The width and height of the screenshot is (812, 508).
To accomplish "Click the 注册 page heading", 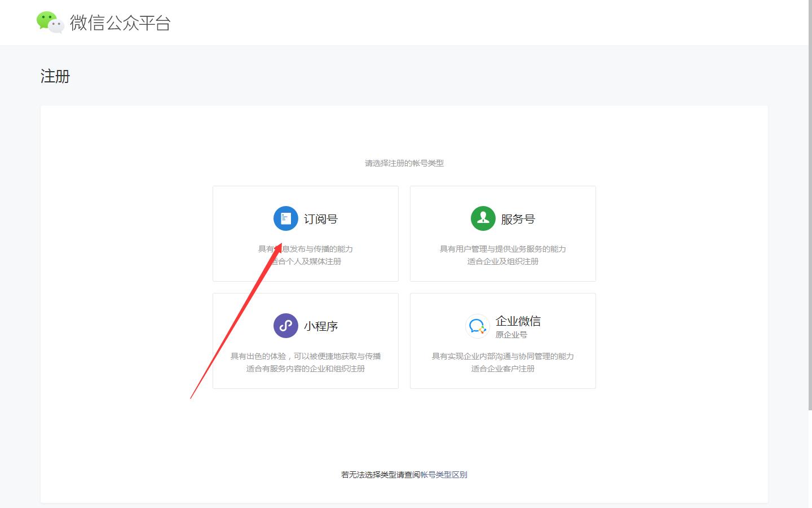I will click(55, 76).
